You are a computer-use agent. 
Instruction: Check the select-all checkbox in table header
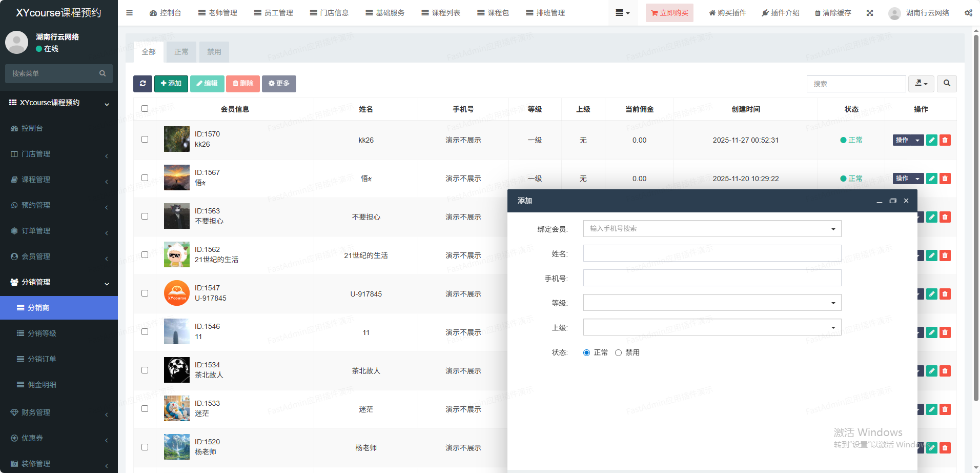[x=145, y=109]
